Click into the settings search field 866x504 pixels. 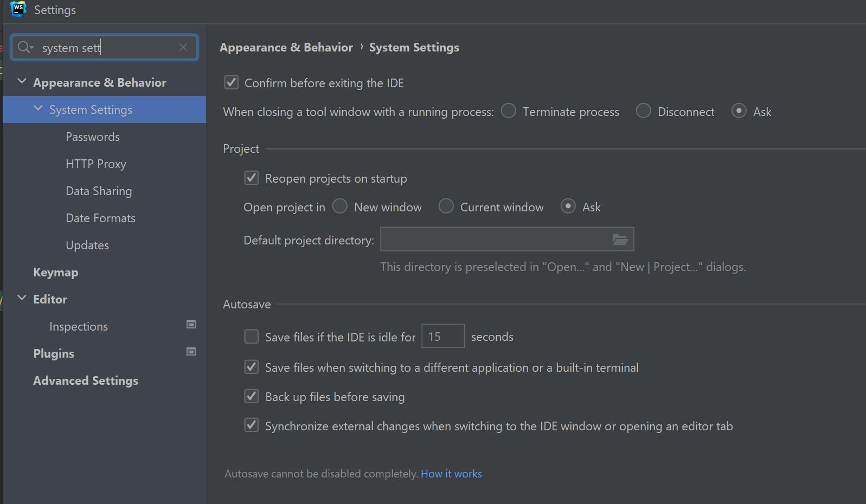pyautogui.click(x=106, y=48)
